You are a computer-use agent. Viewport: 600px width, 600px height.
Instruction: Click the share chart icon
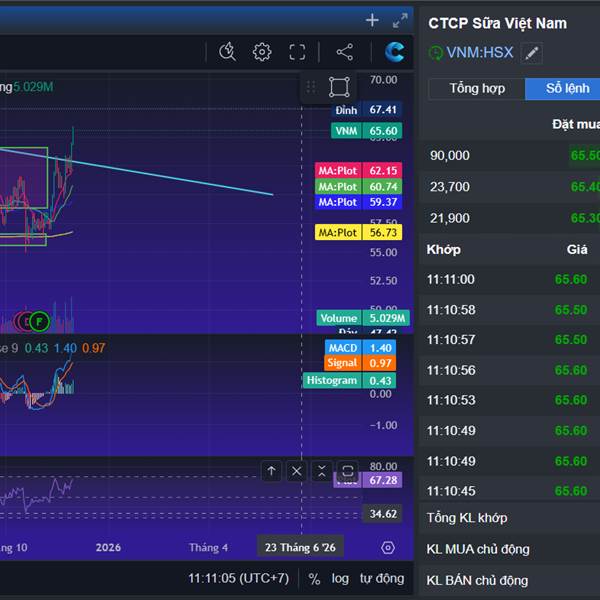point(344,52)
